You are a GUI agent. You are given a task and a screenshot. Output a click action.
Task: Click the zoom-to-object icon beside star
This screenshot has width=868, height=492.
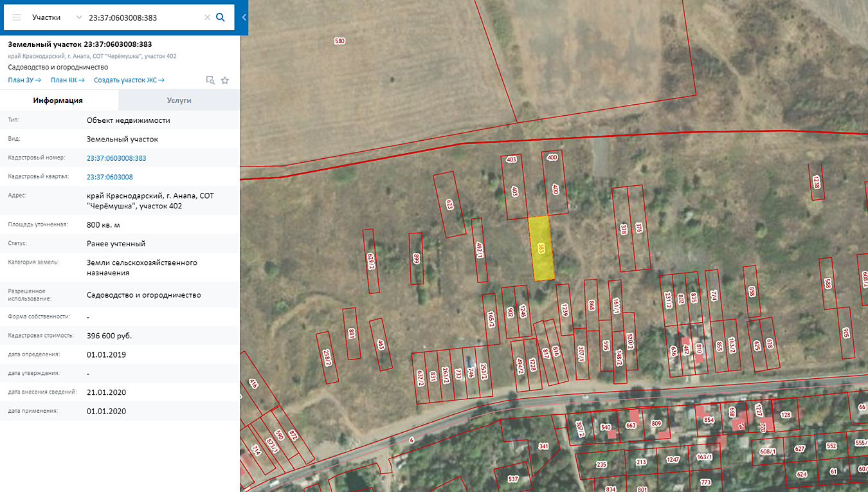click(x=210, y=80)
